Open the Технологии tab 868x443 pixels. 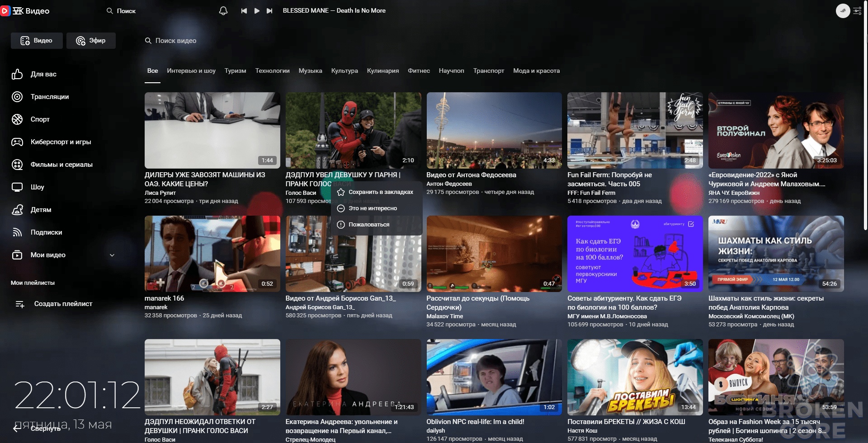(x=272, y=71)
